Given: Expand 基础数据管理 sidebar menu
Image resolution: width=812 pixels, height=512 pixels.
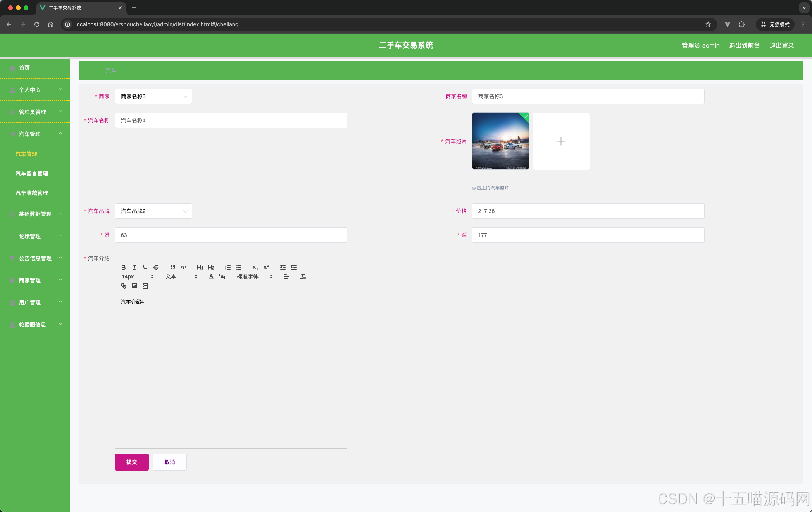Looking at the screenshot, I should [35, 214].
